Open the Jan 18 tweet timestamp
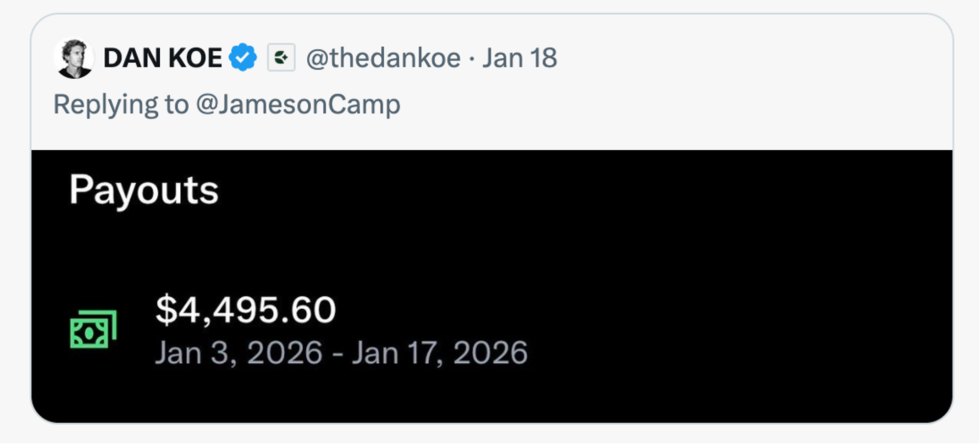 tap(520, 58)
